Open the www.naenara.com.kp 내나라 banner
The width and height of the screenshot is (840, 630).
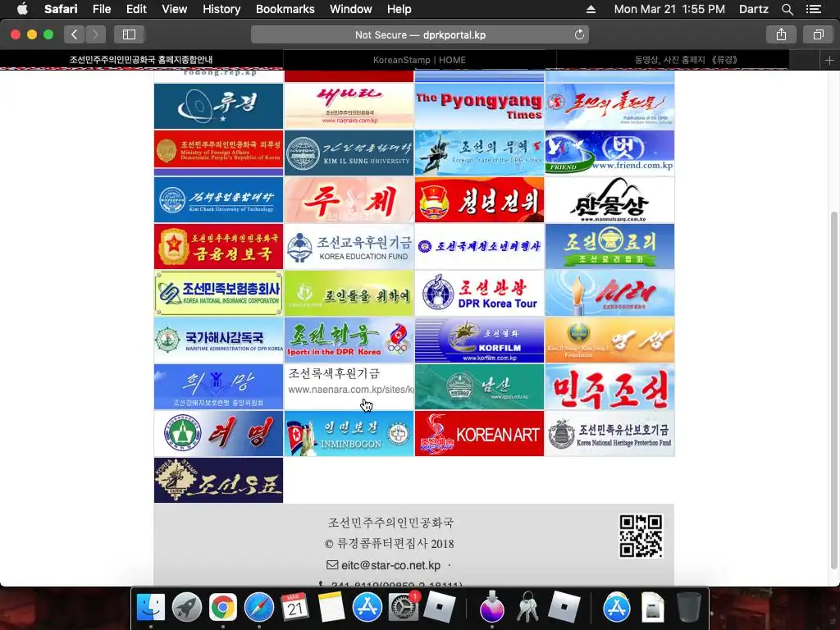[x=349, y=106]
